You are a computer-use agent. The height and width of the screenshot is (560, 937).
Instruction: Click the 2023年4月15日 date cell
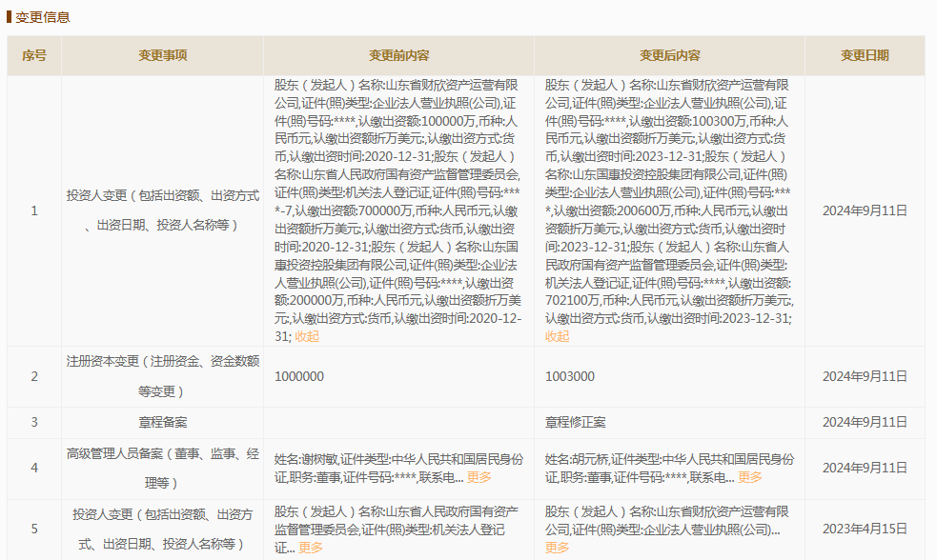[865, 528]
